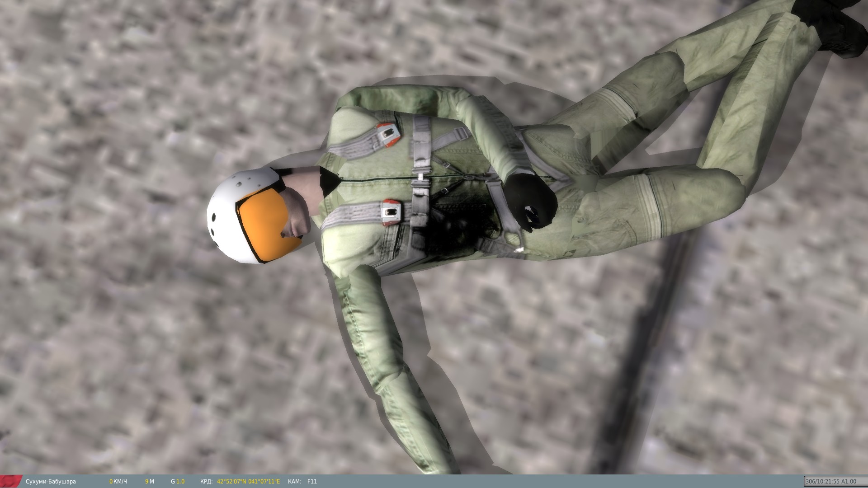Click the 'КАМ:' camera label
868x488 pixels.
click(294, 482)
